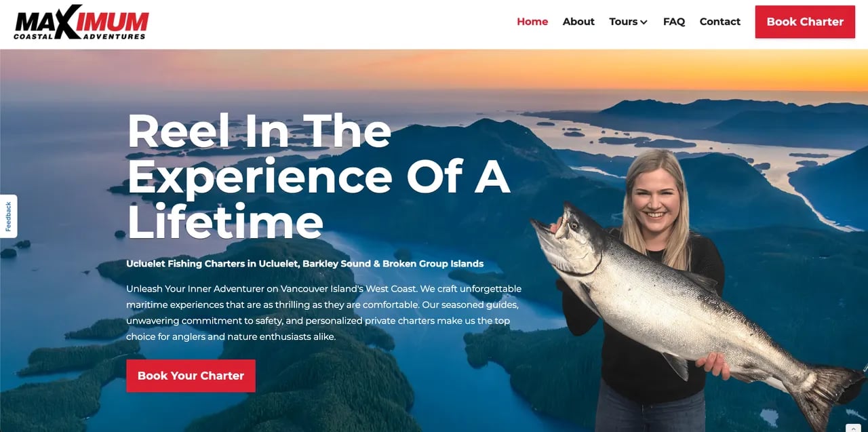The image size is (868, 432).
Task: Click the red Book Charter button
Action: [x=805, y=22]
